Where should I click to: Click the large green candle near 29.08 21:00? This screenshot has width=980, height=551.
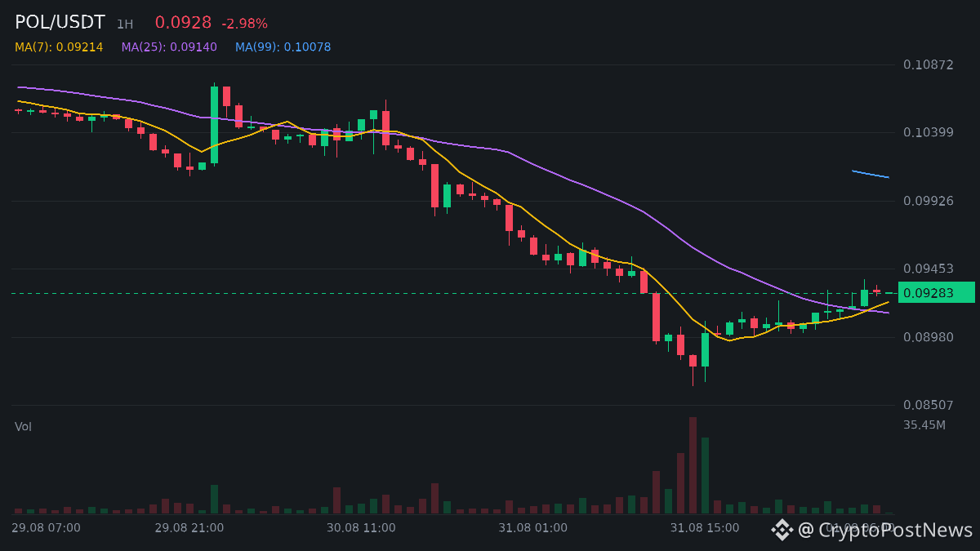(215, 125)
